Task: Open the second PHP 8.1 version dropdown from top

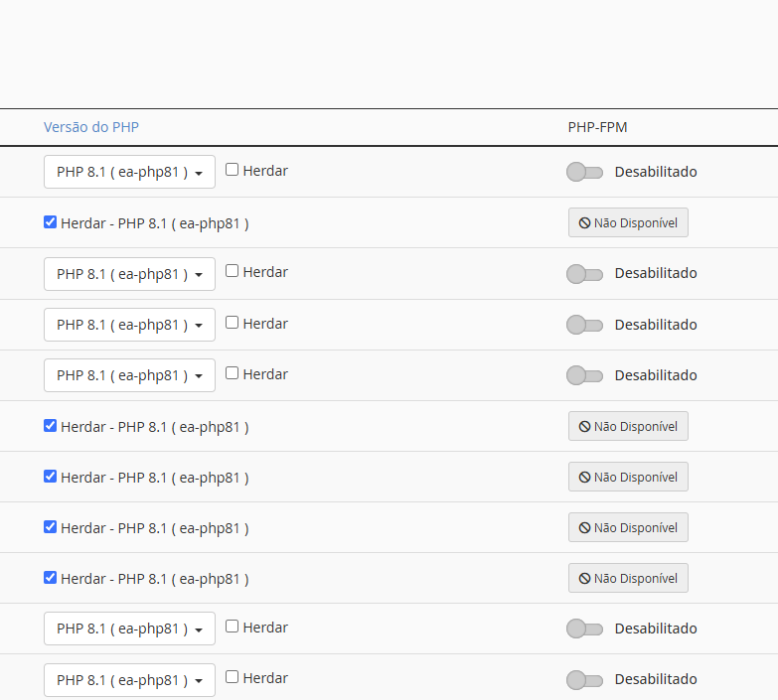Action: (129, 274)
